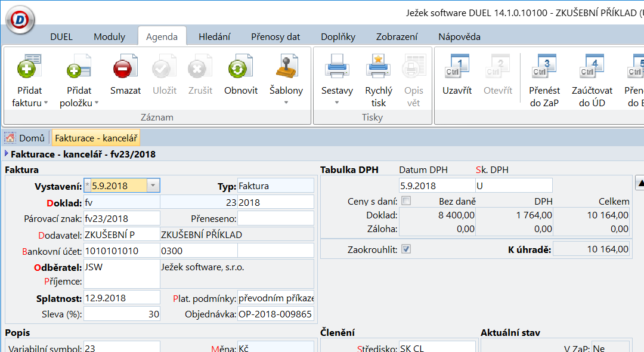Expand the Sestavy dropdown arrow
The image size is (644, 352).
point(337,102)
